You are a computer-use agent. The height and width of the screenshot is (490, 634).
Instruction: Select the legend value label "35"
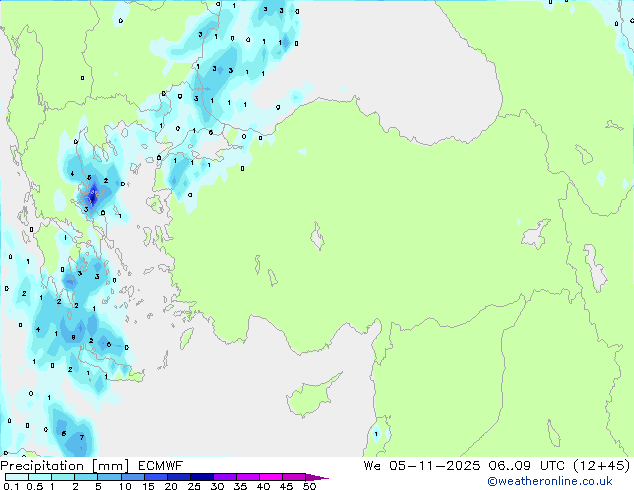240,486
